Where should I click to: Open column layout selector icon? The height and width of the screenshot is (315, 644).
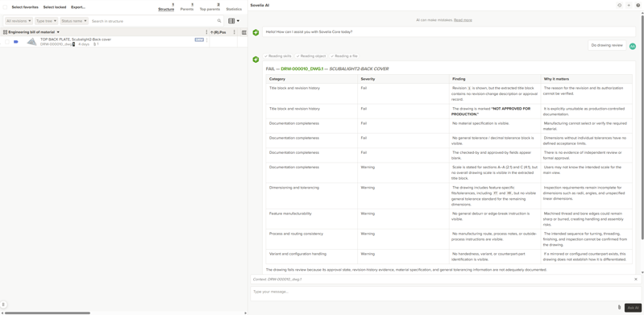click(x=231, y=21)
